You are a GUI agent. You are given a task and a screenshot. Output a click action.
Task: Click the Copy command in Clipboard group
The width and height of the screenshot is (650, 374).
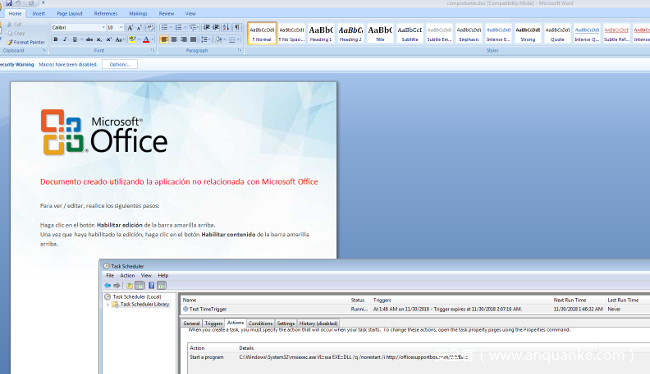click(16, 33)
